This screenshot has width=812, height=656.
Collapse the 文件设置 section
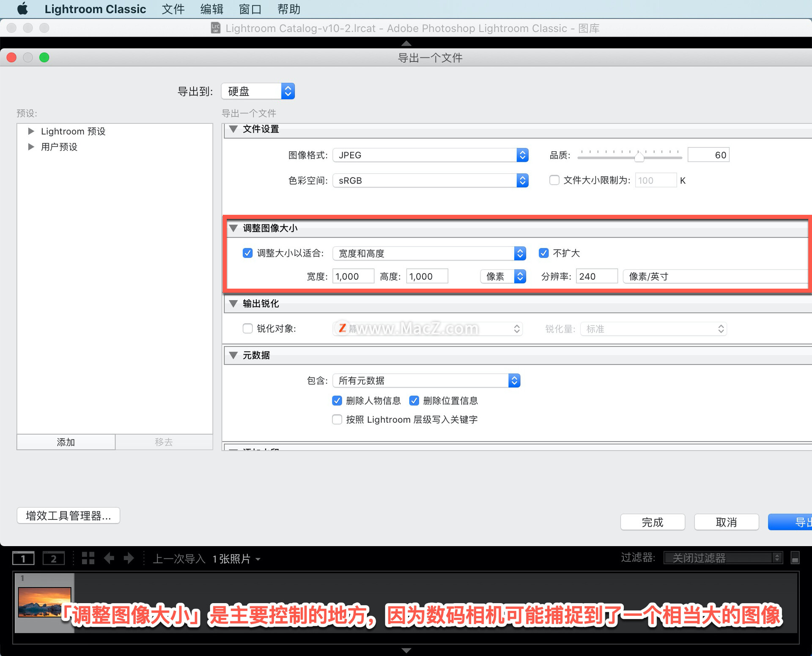click(233, 129)
